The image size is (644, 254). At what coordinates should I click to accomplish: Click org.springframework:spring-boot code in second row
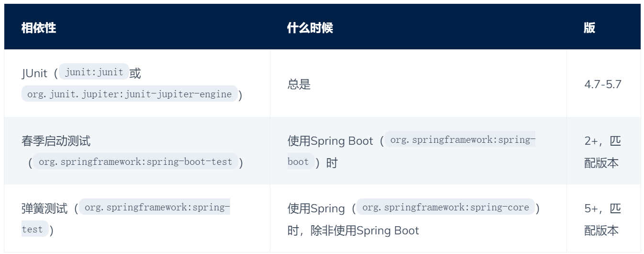(411, 151)
